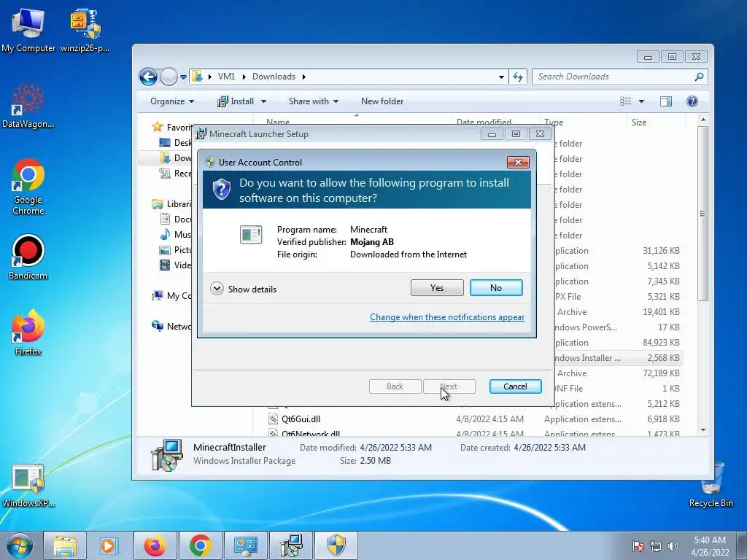Deny the installation with No button

[x=496, y=287]
